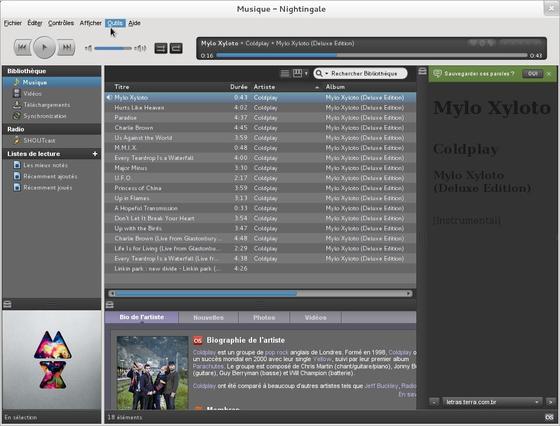Click the Mylo Xyloto album artwork

52,360
